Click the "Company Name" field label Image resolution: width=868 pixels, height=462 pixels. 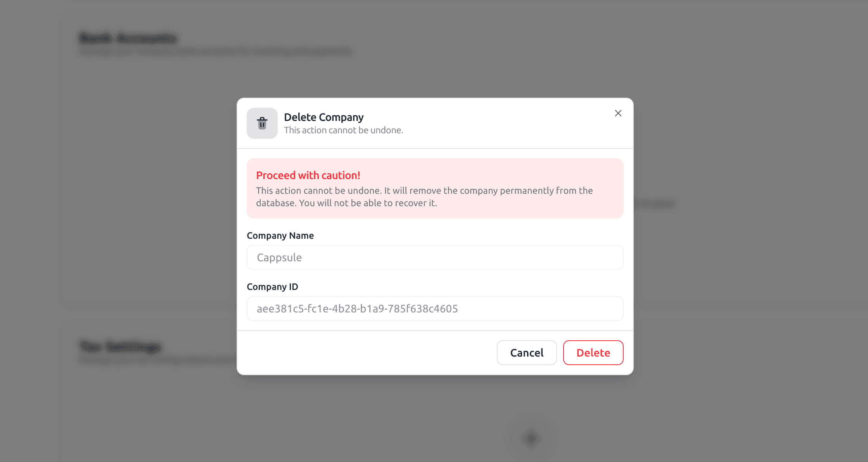coord(280,236)
